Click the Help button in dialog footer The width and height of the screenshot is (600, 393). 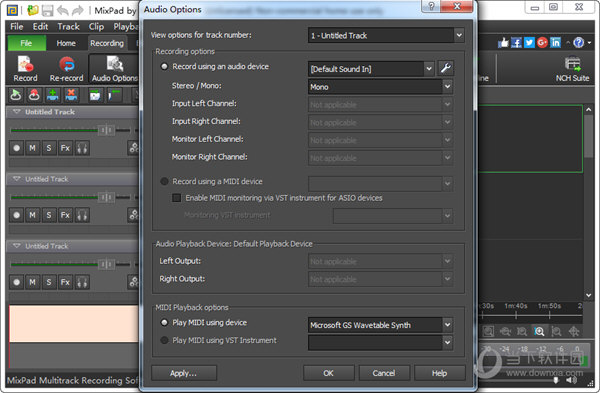[x=439, y=373]
